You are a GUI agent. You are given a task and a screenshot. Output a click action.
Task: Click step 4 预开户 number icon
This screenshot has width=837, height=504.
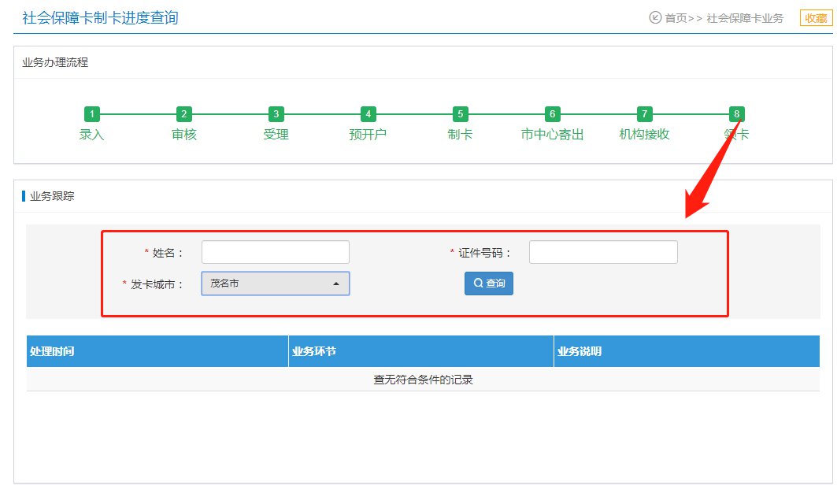pyautogui.click(x=368, y=113)
